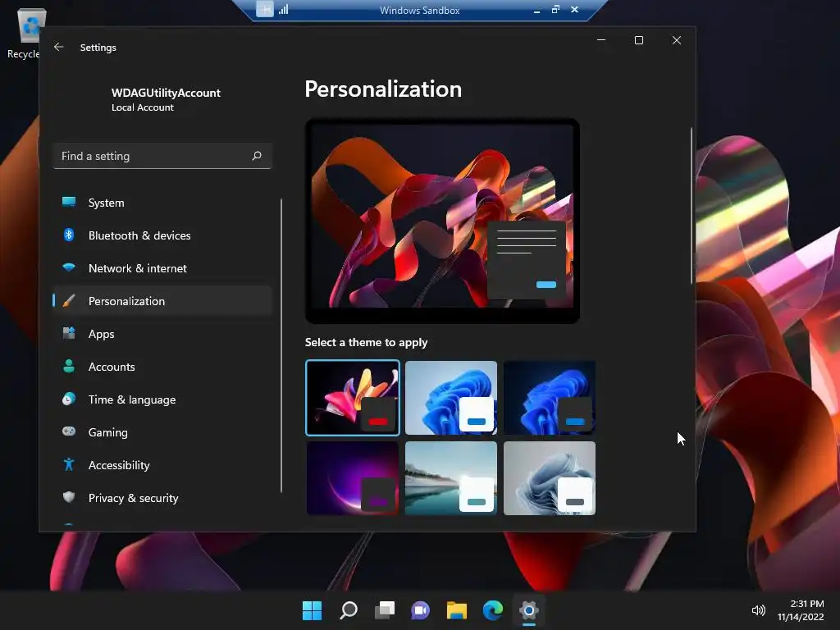The image size is (840, 630).
Task: Open Time & language settings
Action: 162,399
